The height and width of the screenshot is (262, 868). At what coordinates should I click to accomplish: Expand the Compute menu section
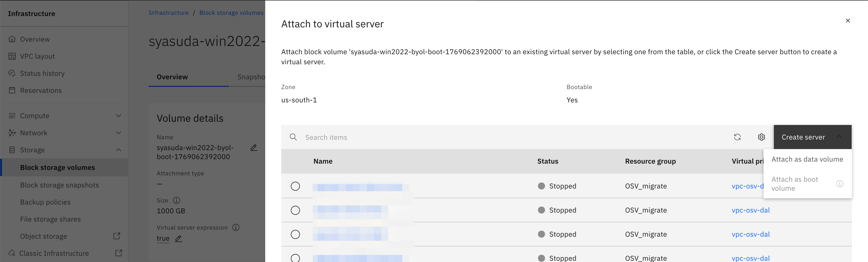tap(119, 115)
